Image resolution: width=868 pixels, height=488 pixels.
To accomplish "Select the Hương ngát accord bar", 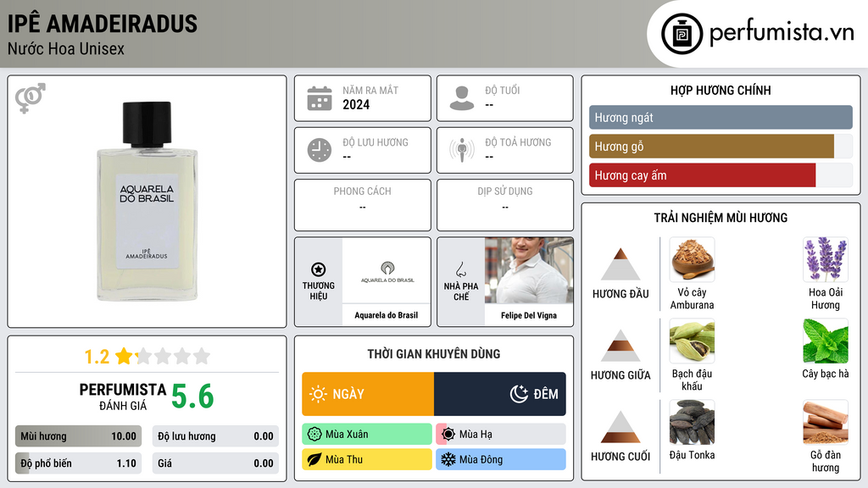I will (x=721, y=117).
